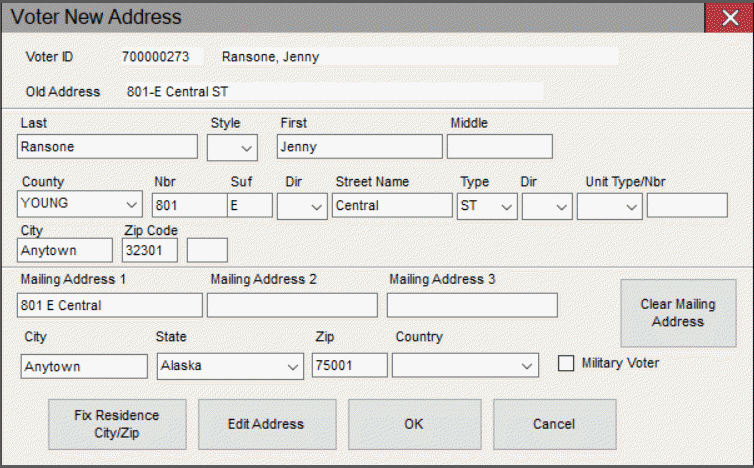Viewport: 754px width, 468px height.
Task: Click the Edit Address button
Action: [x=267, y=424]
